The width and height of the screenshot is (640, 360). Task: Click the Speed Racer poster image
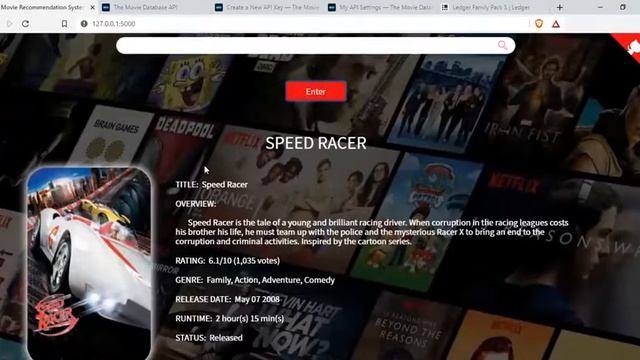pos(89,263)
